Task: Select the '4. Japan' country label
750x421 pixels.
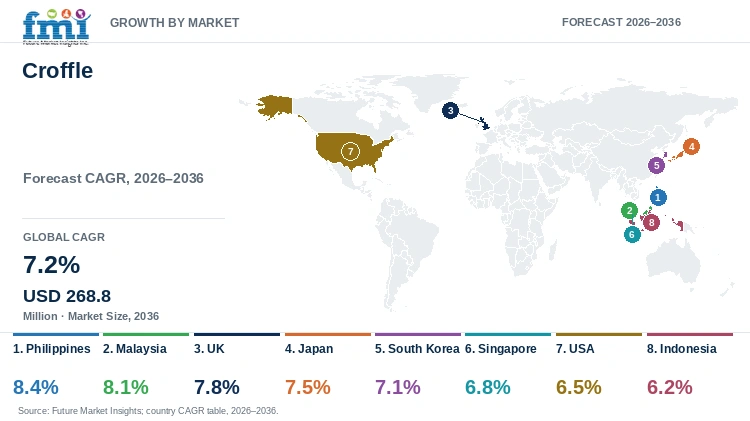Action: click(x=309, y=349)
